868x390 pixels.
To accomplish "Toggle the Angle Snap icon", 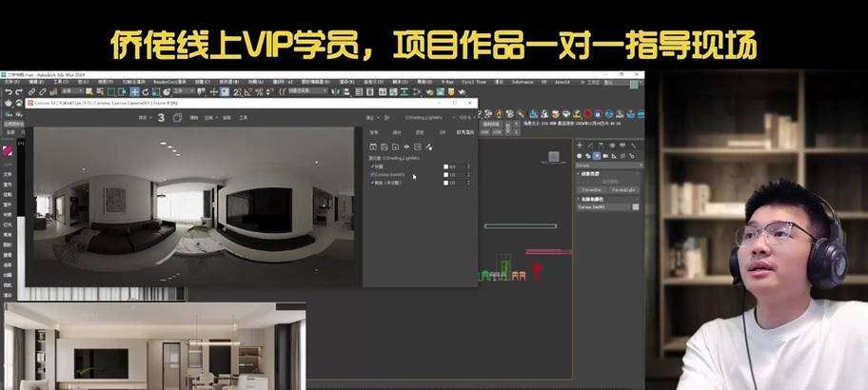I will [x=248, y=92].
